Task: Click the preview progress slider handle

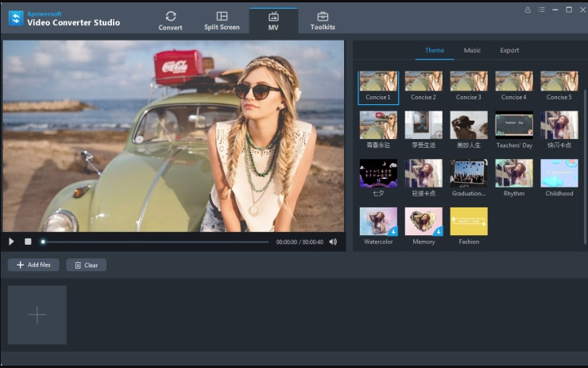Action: pyautogui.click(x=43, y=242)
